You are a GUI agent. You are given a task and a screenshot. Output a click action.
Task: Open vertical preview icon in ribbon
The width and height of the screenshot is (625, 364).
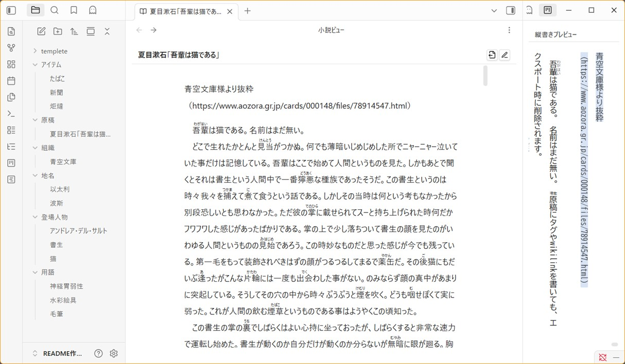(x=11, y=163)
